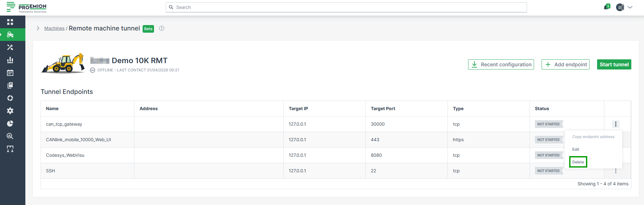Screen dimensions: 644x205
Task: Open the calendar icon in sidebar
Action: click(10, 73)
